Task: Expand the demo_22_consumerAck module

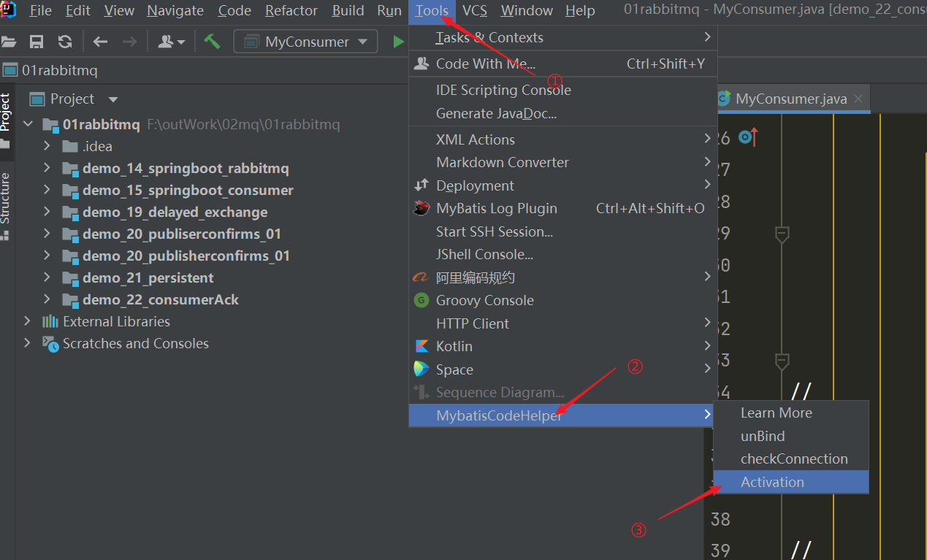Action: [47, 299]
